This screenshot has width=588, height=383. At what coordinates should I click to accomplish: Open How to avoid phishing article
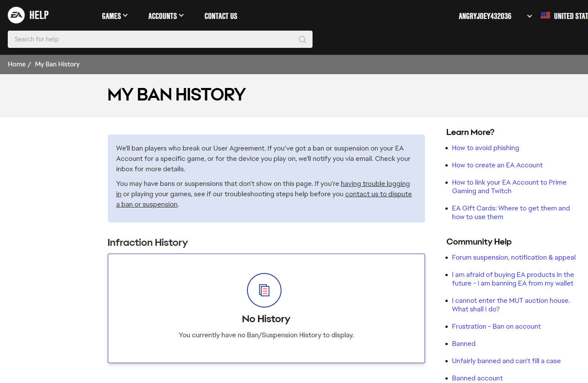[x=485, y=148]
